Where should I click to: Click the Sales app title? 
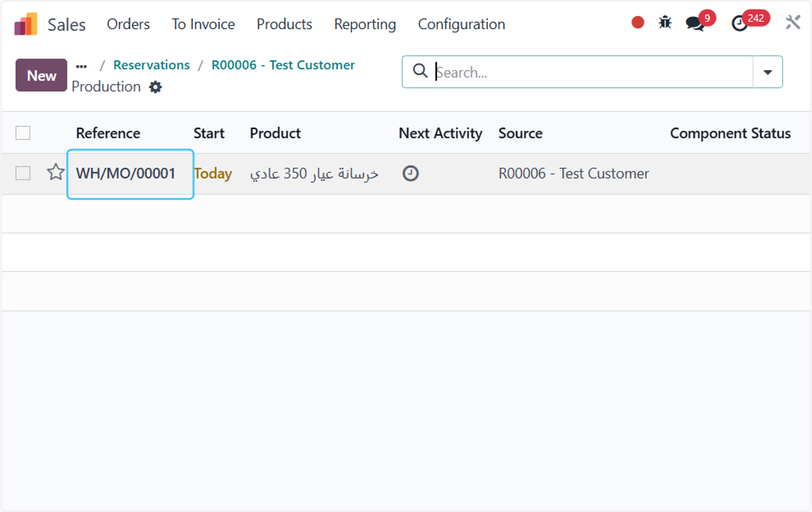(66, 25)
